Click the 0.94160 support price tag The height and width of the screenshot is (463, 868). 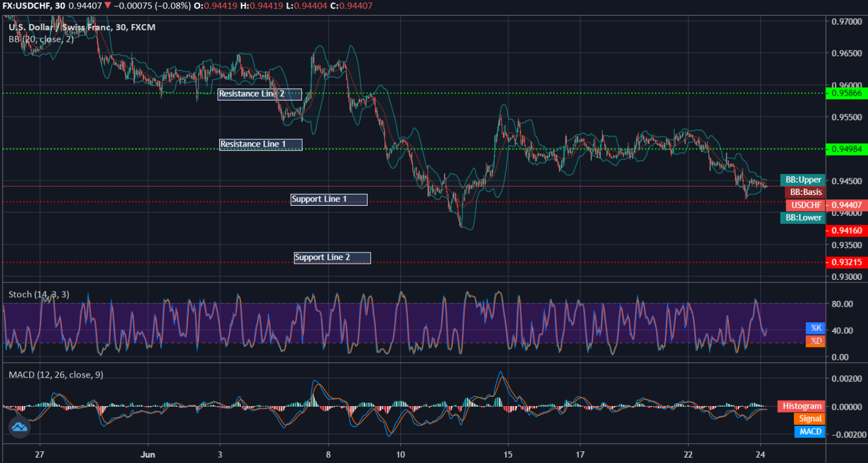847,231
